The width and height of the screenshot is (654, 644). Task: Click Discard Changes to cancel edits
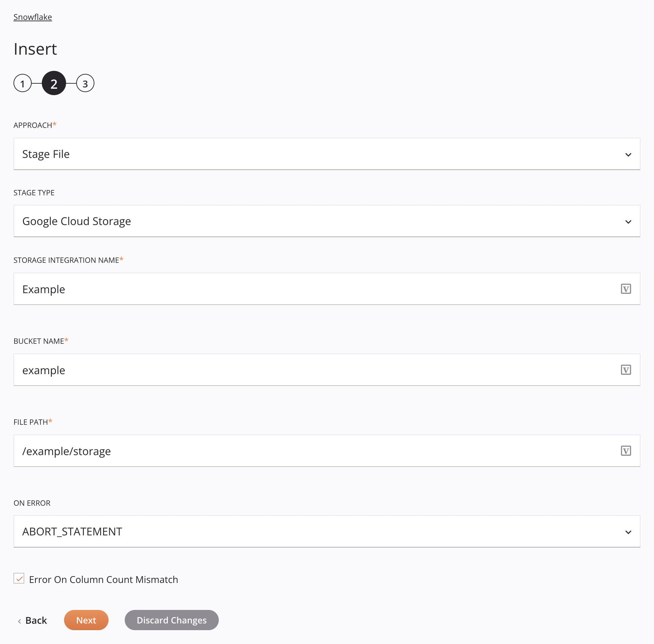point(172,620)
